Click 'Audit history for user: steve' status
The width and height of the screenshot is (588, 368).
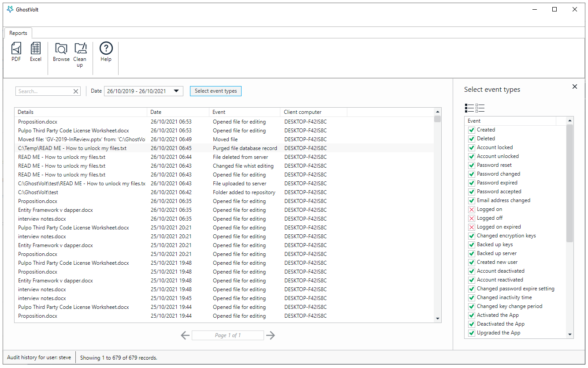pos(39,357)
